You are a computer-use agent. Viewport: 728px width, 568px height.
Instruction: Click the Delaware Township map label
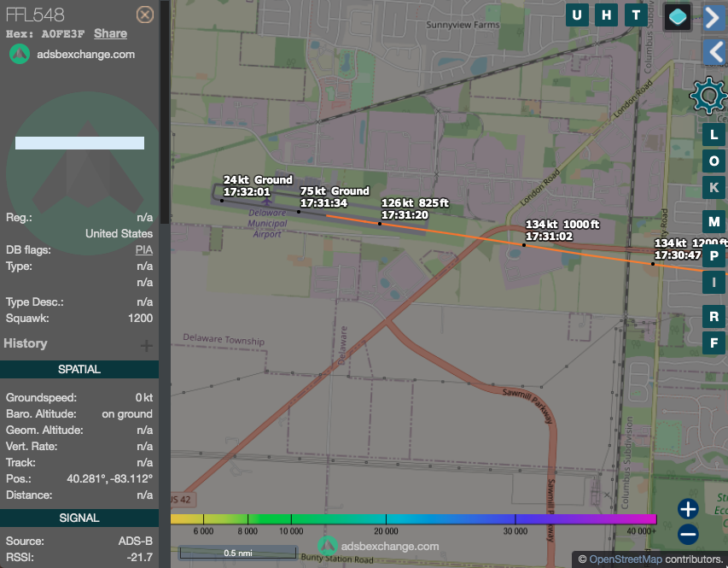click(x=224, y=339)
